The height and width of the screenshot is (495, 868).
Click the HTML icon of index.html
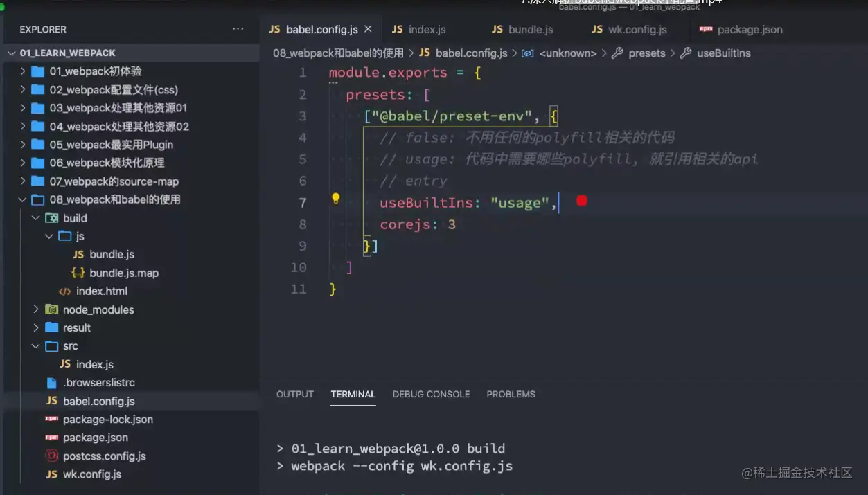pyautogui.click(x=64, y=291)
